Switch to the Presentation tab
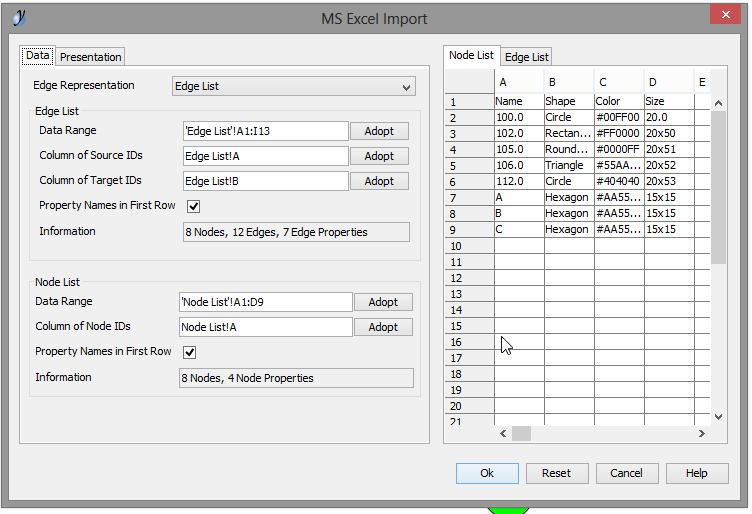The image size is (752, 514). pyautogui.click(x=91, y=57)
